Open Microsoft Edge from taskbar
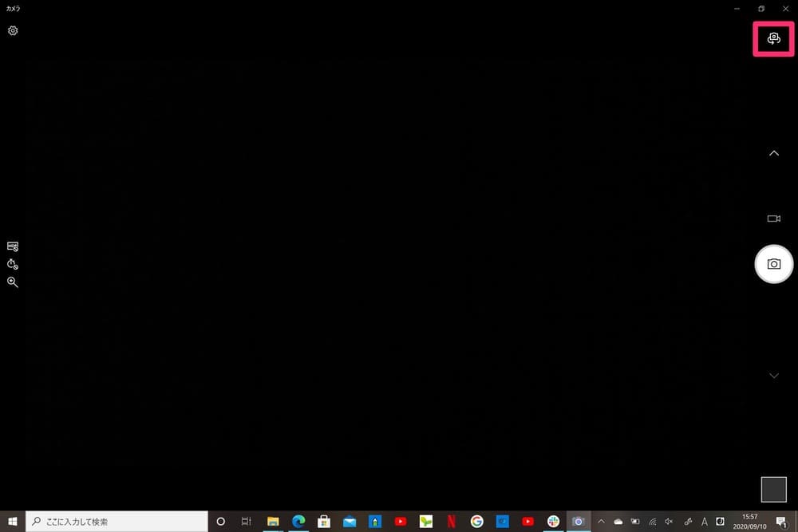 [298, 522]
